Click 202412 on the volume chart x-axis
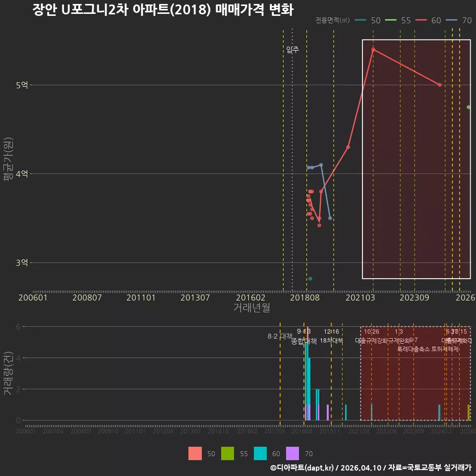 pyautogui.click(x=441, y=431)
